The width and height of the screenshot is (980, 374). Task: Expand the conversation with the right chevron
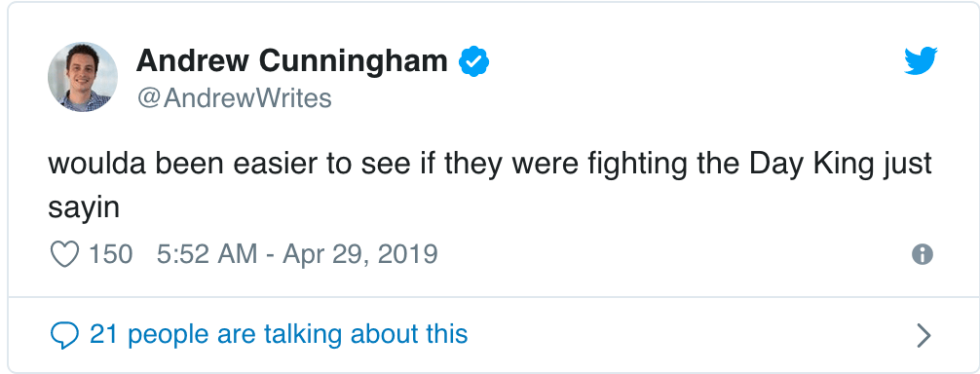(923, 335)
